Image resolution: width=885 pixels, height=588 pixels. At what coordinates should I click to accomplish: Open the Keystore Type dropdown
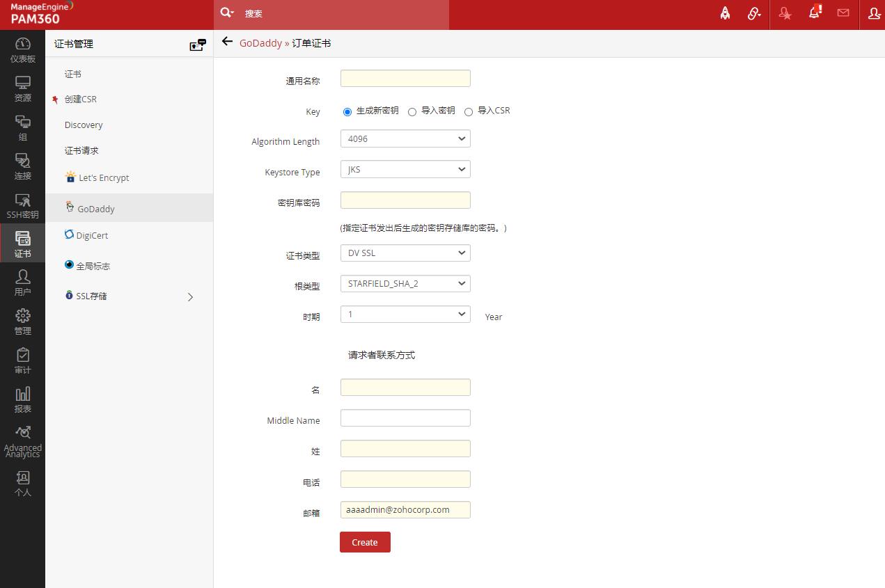[405, 169]
